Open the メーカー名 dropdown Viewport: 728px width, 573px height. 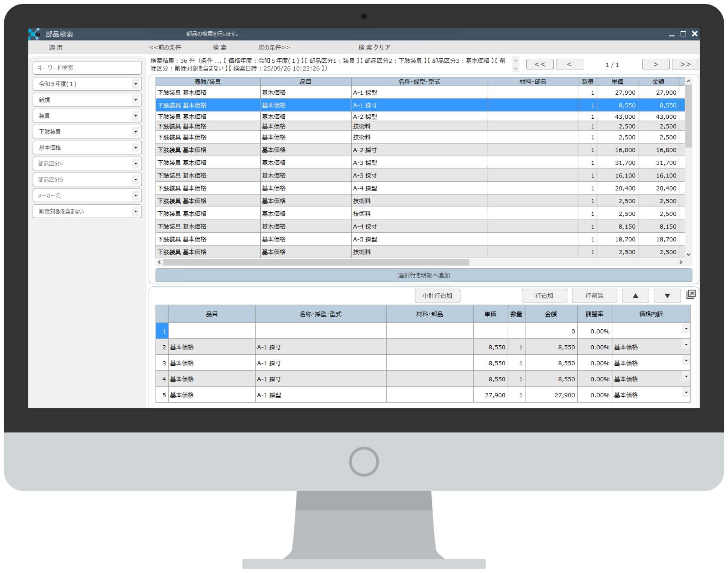(x=135, y=196)
